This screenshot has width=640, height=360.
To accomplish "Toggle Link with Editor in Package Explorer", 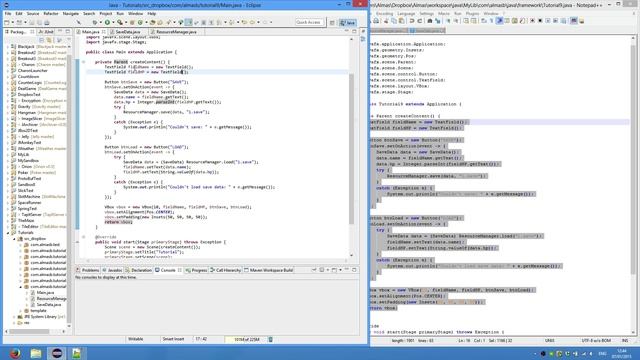I will click(49, 40).
